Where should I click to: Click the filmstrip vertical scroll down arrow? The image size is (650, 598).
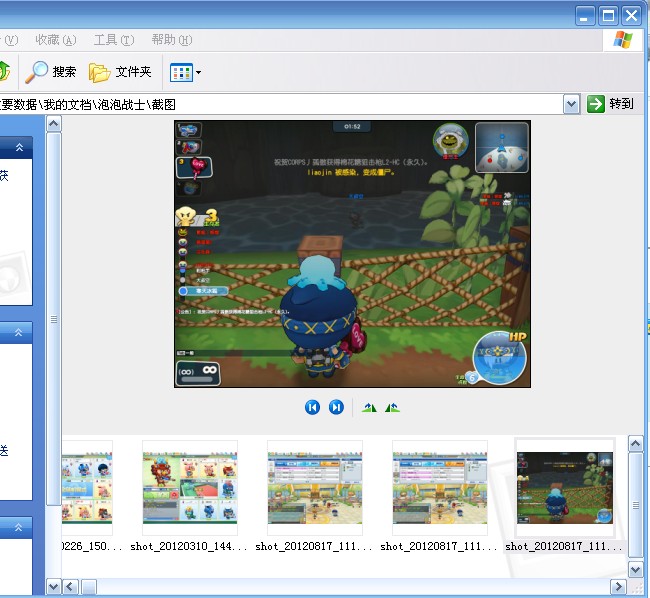pos(635,570)
